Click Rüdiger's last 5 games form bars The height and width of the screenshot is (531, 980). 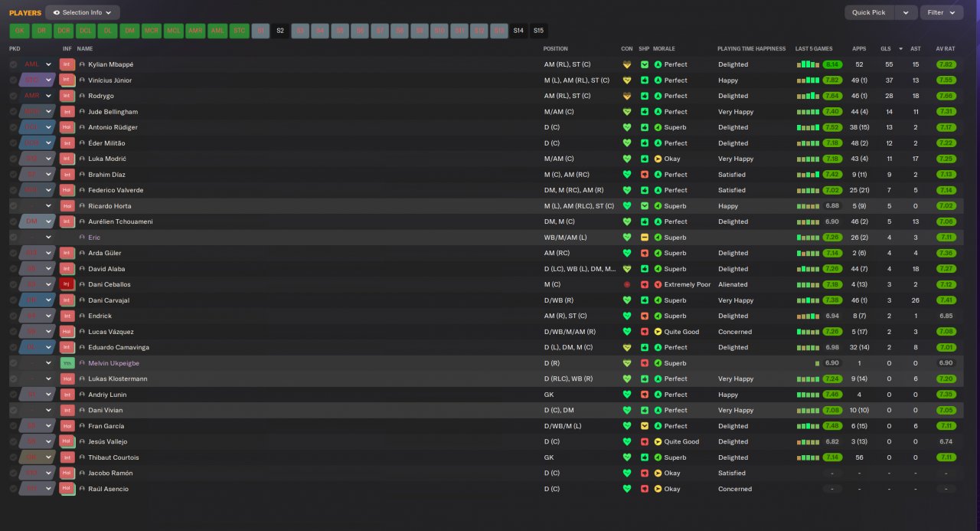(x=808, y=127)
